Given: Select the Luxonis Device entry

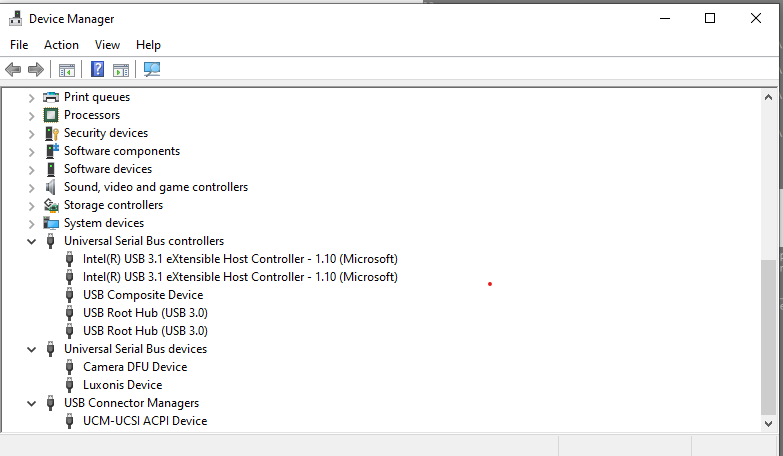Looking at the screenshot, I should 122,385.
